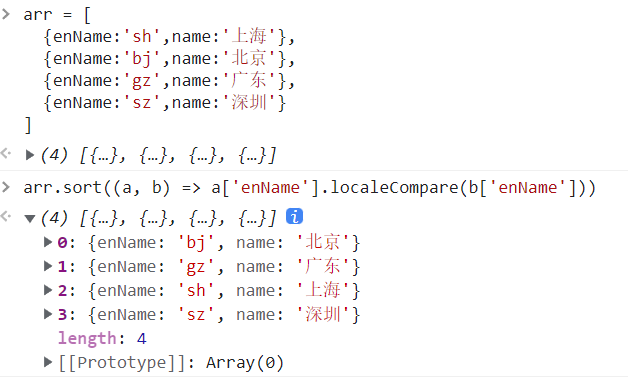
Task: Click source line with enName 'sz' 深圳
Action: tap(164, 103)
